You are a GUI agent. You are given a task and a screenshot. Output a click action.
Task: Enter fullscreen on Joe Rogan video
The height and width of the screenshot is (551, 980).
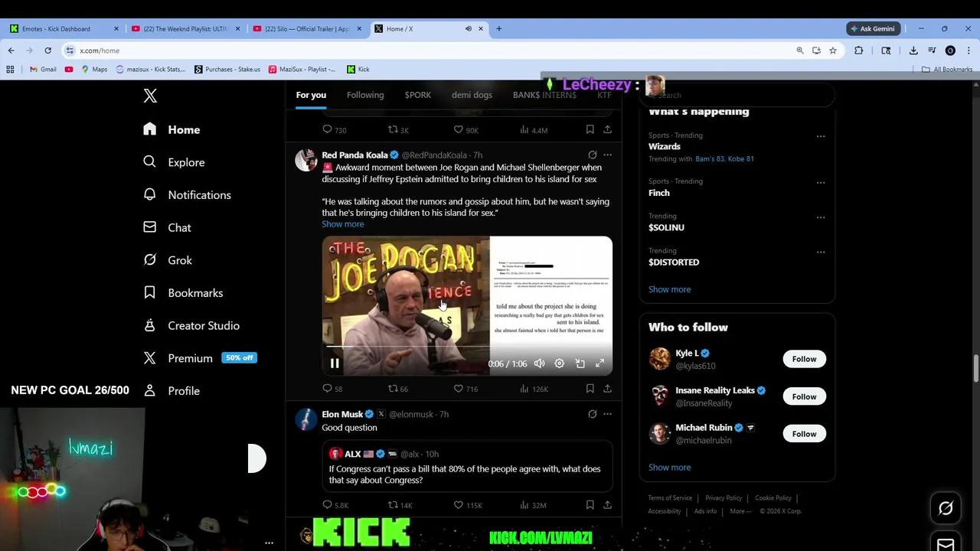599,364
